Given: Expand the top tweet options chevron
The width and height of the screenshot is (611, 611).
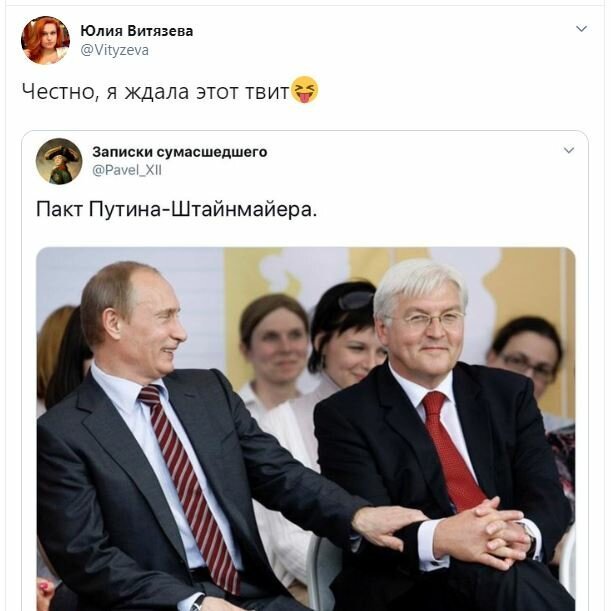Looking at the screenshot, I should point(581,28).
